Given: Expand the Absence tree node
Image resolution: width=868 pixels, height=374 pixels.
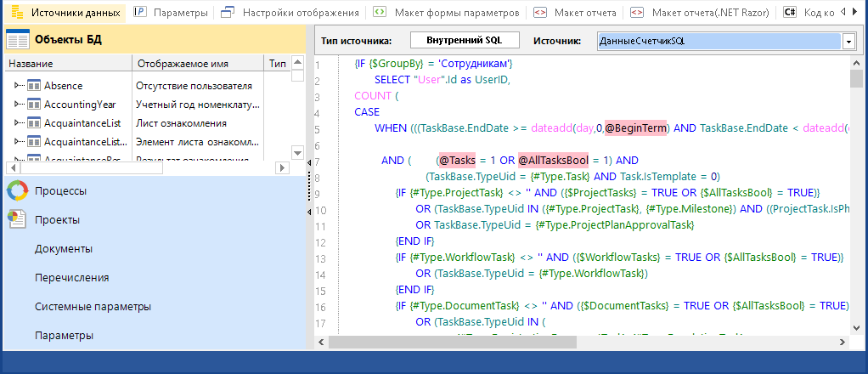Looking at the screenshot, I should (x=17, y=85).
